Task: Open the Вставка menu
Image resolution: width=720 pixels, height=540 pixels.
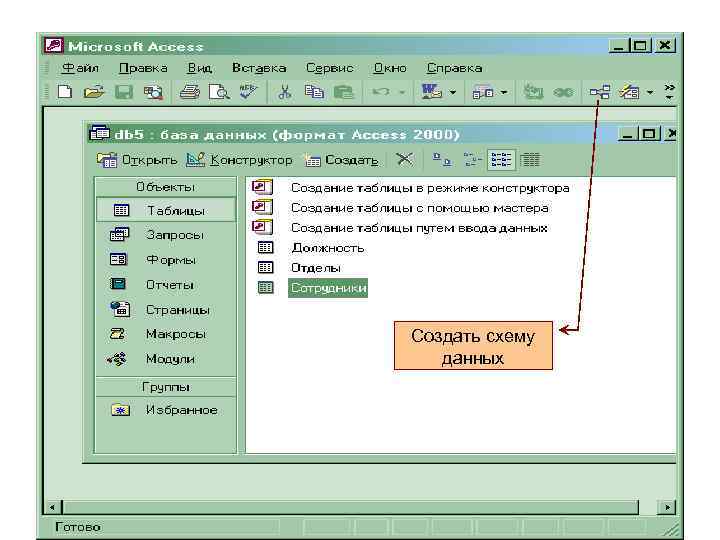Action: [x=259, y=68]
